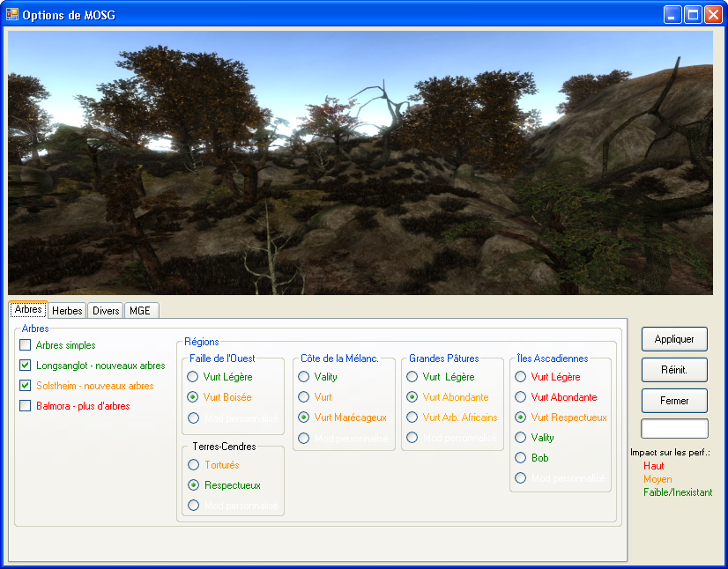Screen dimensions: 728x569
Task: Select Mod personnalisé under Côte de la Mélanc.
Action: (x=304, y=438)
